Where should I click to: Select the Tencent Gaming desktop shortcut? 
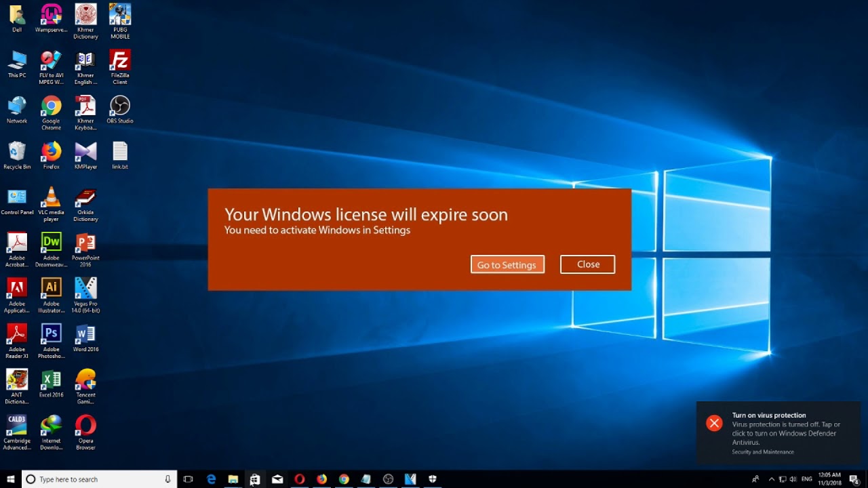click(85, 386)
